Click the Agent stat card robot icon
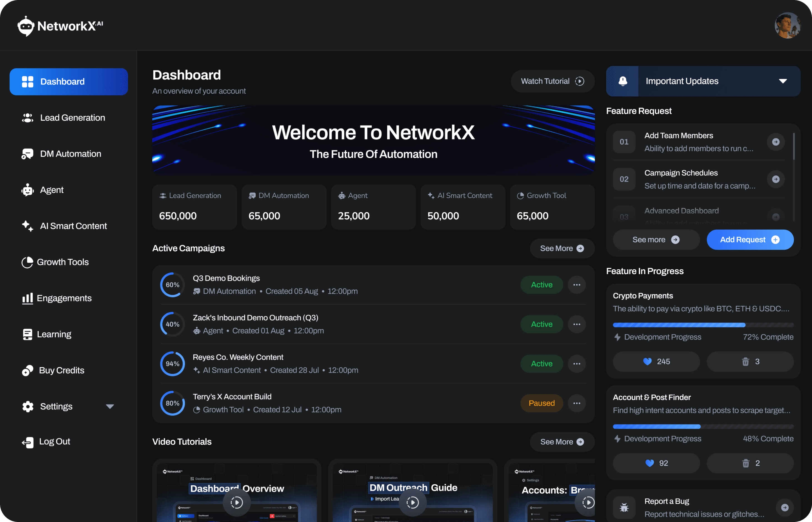The height and width of the screenshot is (522, 812). 342,196
